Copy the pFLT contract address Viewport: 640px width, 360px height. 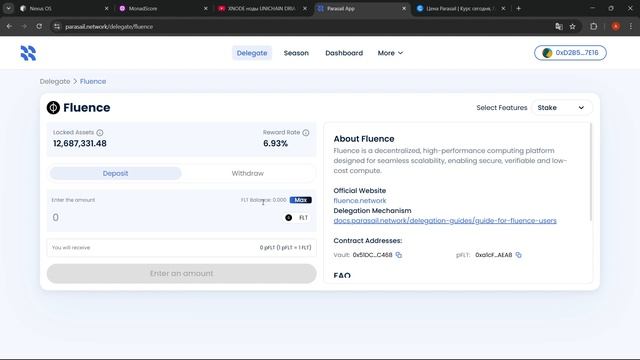pyautogui.click(x=518, y=255)
